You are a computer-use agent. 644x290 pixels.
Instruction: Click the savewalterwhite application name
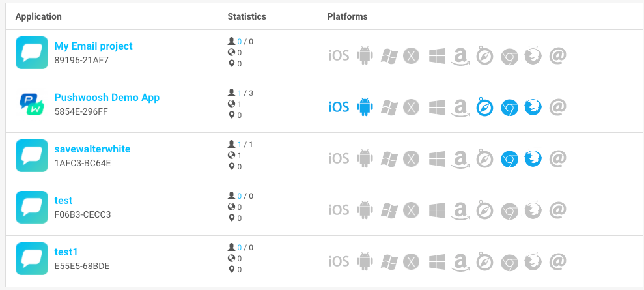point(92,149)
